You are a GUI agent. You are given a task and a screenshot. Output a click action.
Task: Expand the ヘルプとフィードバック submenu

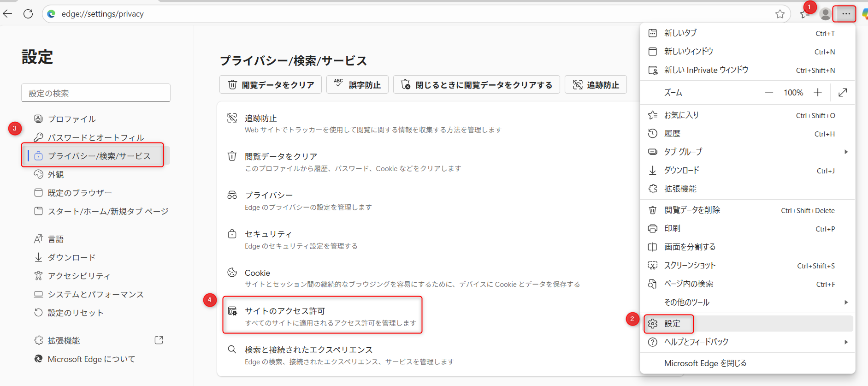tap(845, 342)
